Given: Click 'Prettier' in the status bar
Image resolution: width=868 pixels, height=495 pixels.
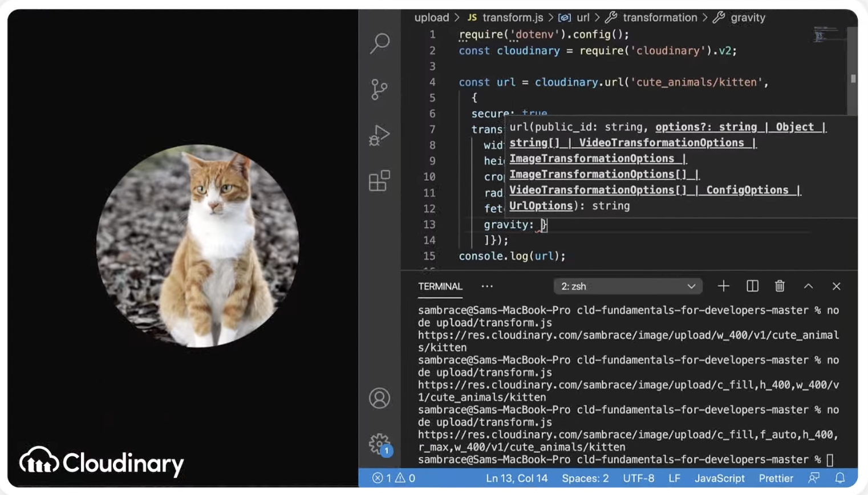Looking at the screenshot, I should (776, 478).
